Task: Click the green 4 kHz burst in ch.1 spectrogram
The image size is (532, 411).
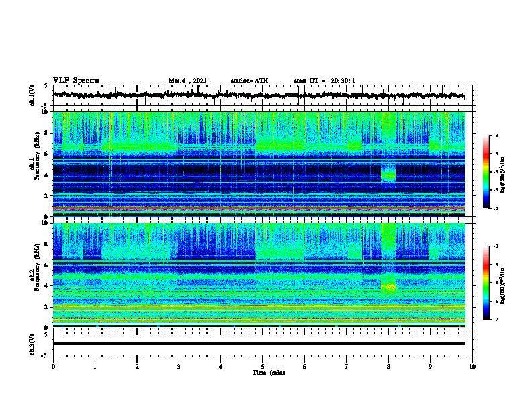Action: 388,174
